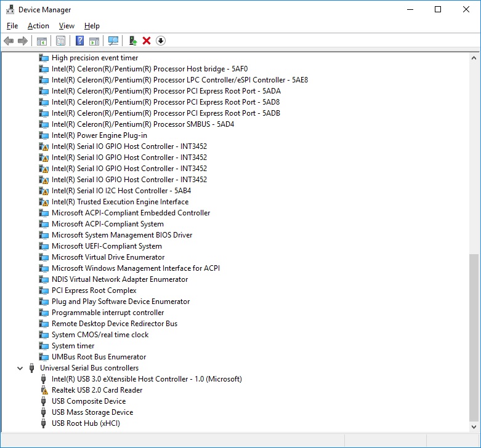Viewport: 481px width, 448px height.
Task: Open the Action menu
Action: coord(38,26)
